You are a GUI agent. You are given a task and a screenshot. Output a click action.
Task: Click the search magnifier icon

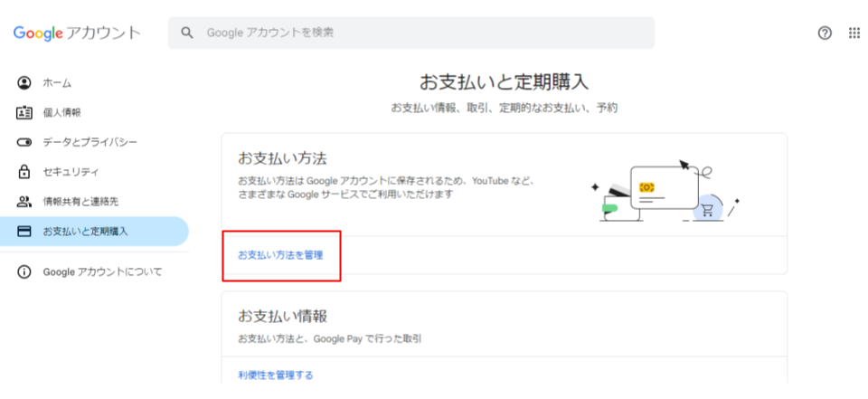point(187,33)
